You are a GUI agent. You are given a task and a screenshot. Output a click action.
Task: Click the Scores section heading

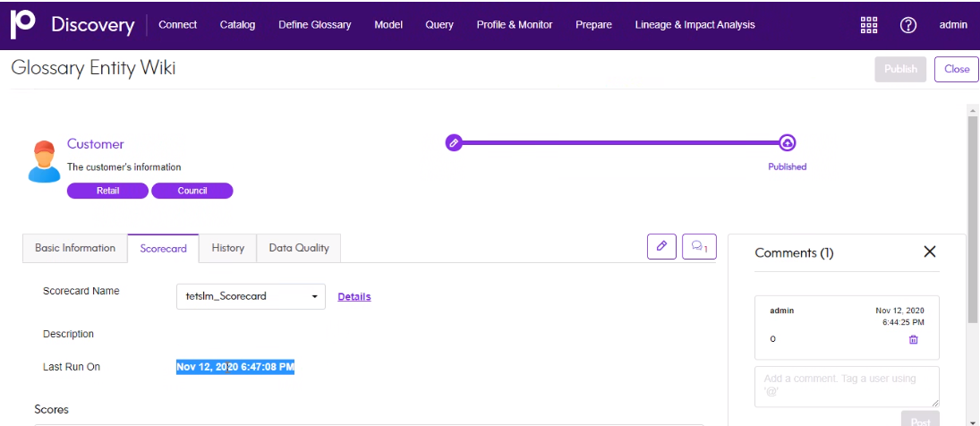51,410
